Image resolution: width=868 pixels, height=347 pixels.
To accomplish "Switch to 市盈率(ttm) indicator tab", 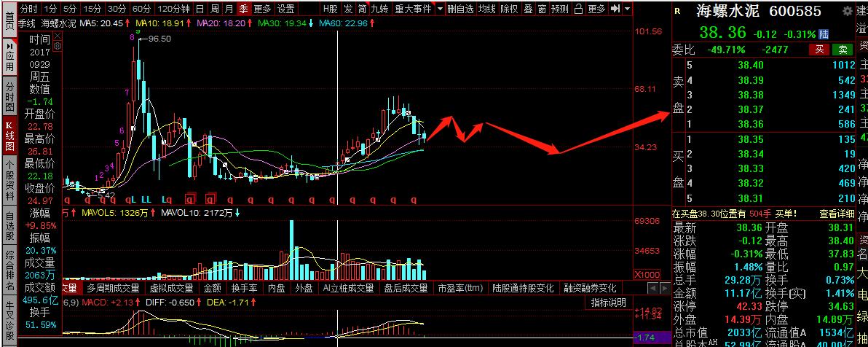I will pyautogui.click(x=460, y=288).
